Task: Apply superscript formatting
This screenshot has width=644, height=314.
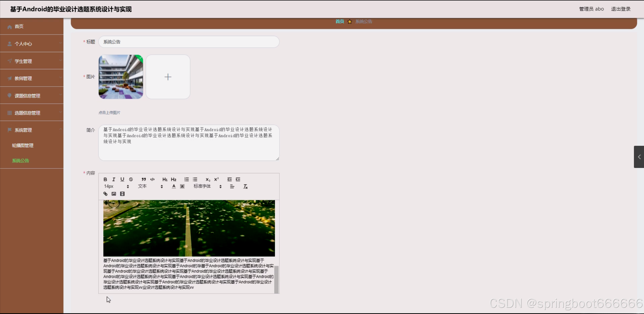Action: [x=216, y=179]
